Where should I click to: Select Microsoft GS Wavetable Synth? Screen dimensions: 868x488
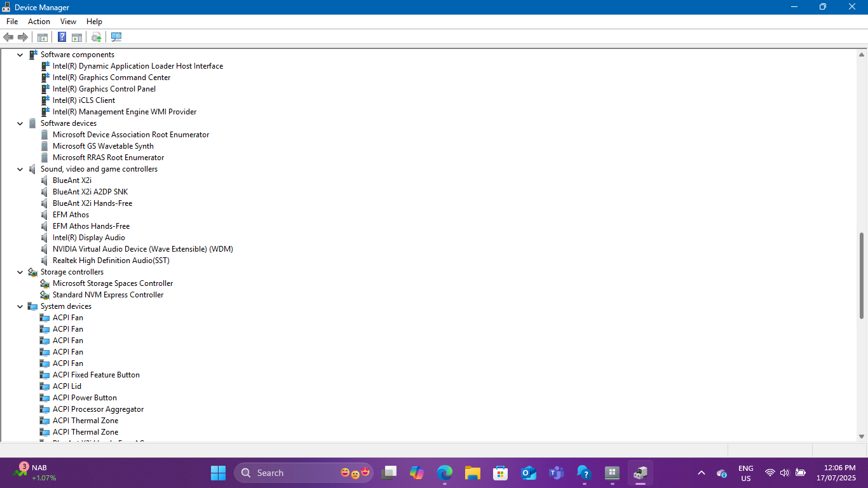point(103,146)
